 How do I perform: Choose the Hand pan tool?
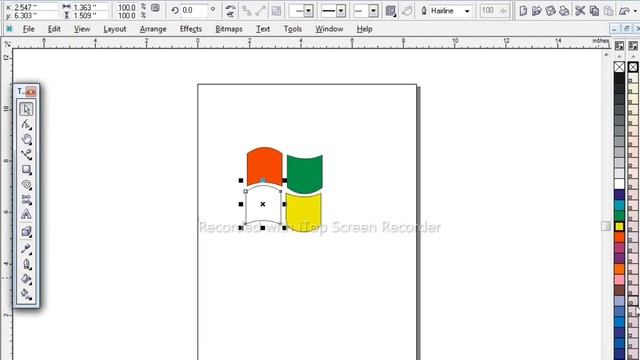pyautogui.click(x=27, y=140)
